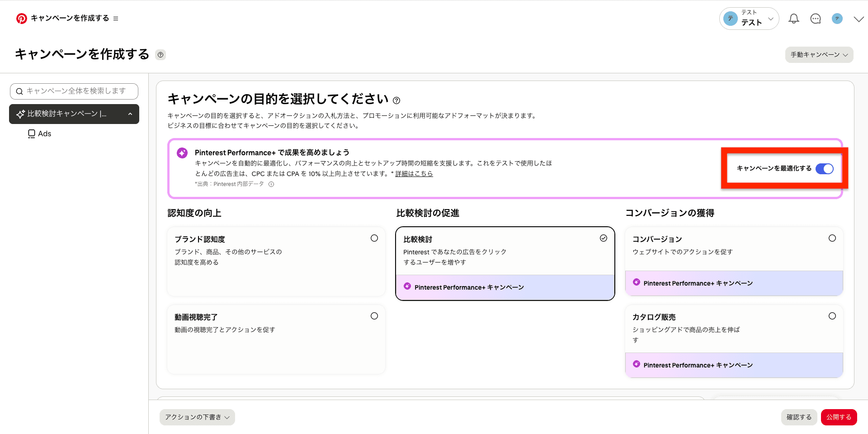Click the 確認する button
868x434 pixels.
pos(799,417)
